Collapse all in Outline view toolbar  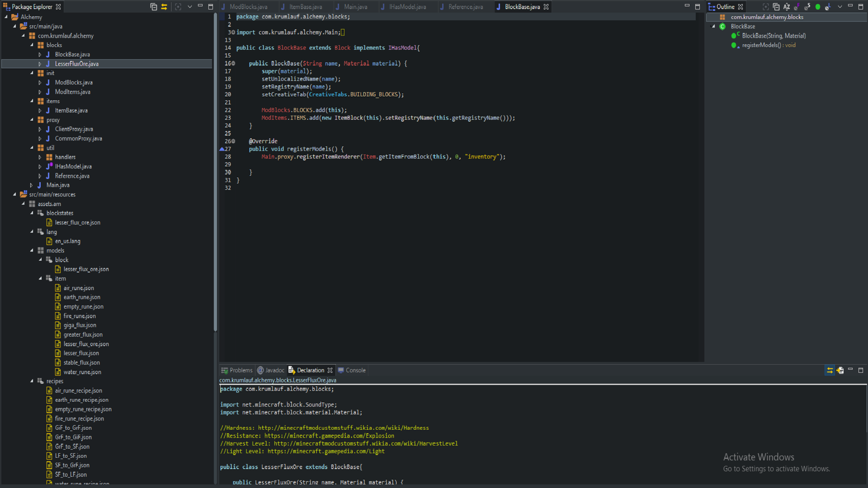[x=776, y=7]
